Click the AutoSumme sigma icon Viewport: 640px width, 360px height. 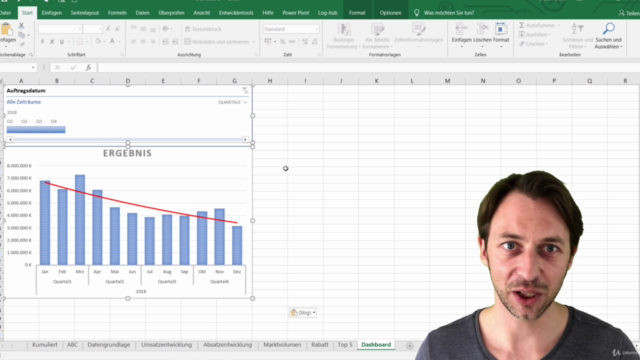(x=522, y=25)
